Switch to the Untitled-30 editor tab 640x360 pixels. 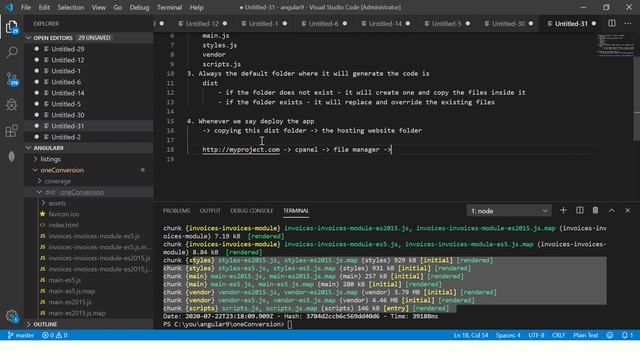pyautogui.click(x=509, y=24)
